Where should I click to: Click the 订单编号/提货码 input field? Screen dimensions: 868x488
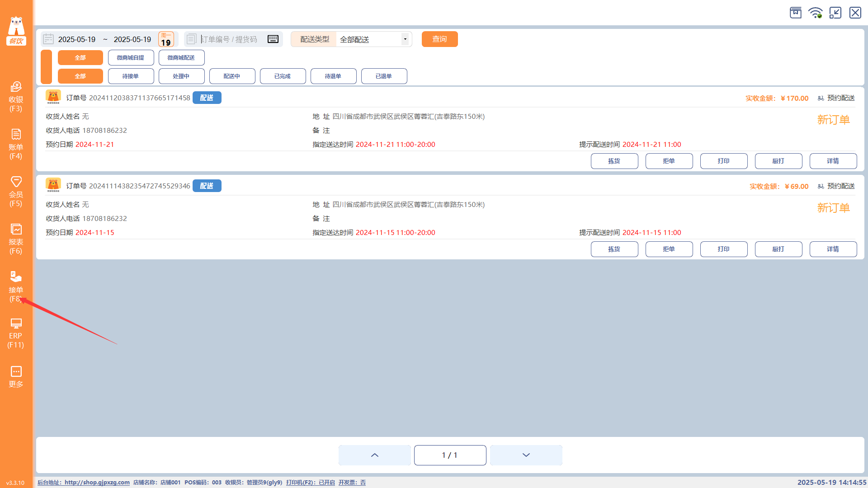click(231, 39)
